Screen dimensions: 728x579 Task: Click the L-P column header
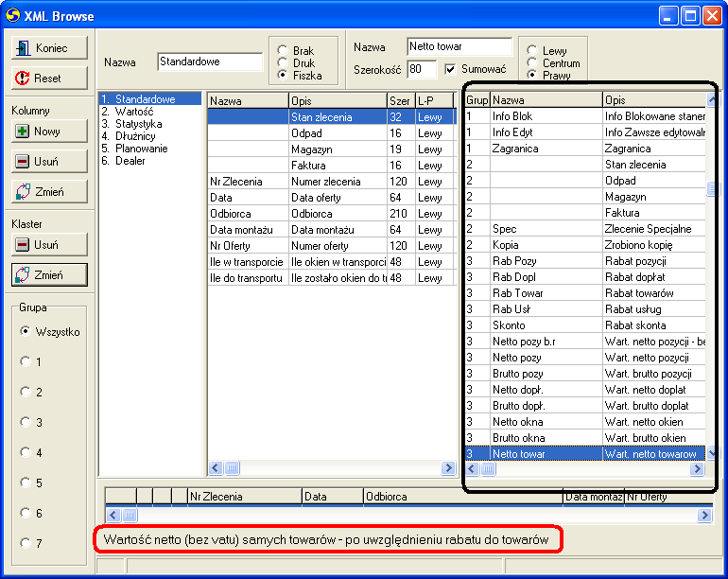tap(434, 101)
